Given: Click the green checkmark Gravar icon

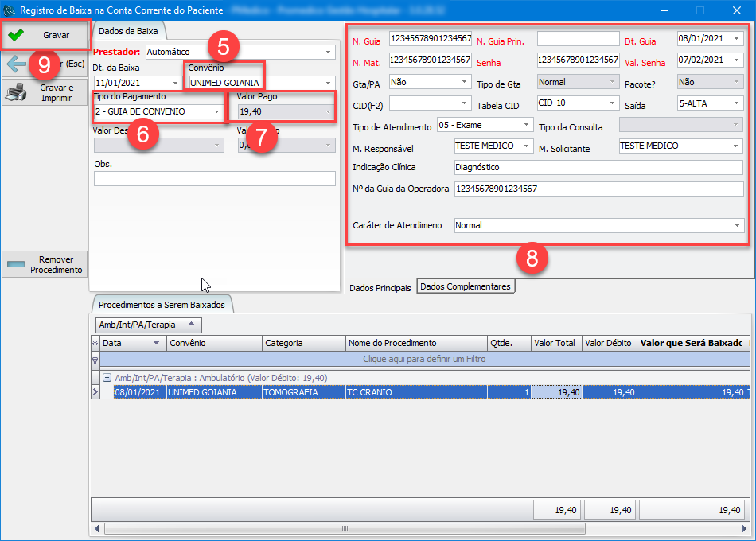Looking at the screenshot, I should pyautogui.click(x=15, y=35).
